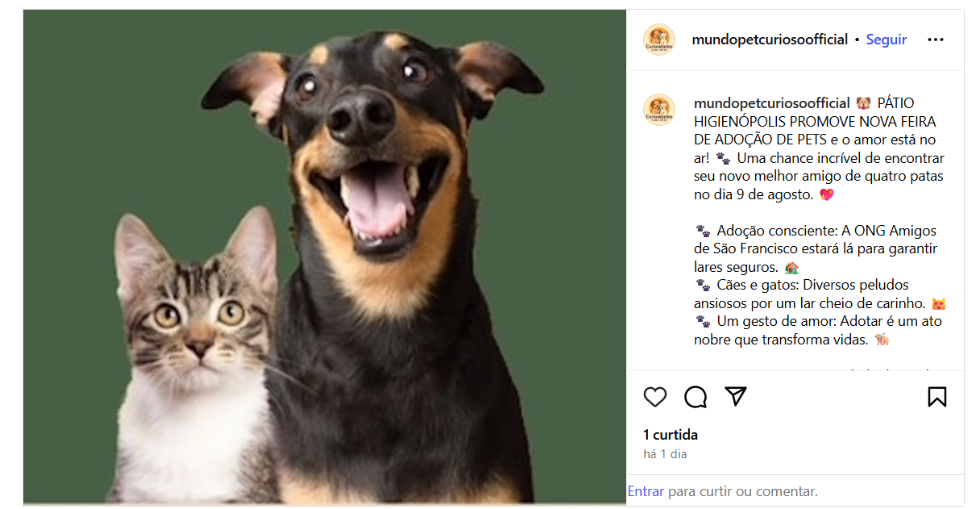Follow the account with Seguir
The width and height of the screenshot is (980, 509).
pos(886,40)
